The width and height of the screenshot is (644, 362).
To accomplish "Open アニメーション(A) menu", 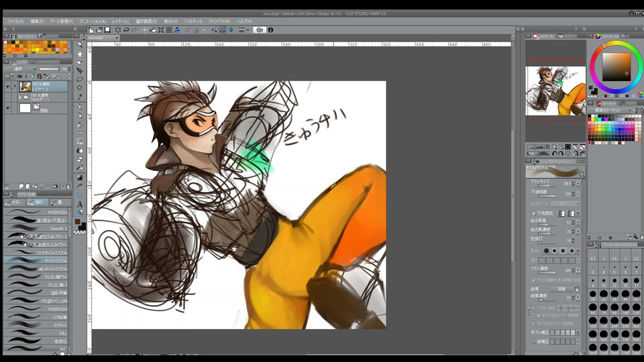I will 93,21.
